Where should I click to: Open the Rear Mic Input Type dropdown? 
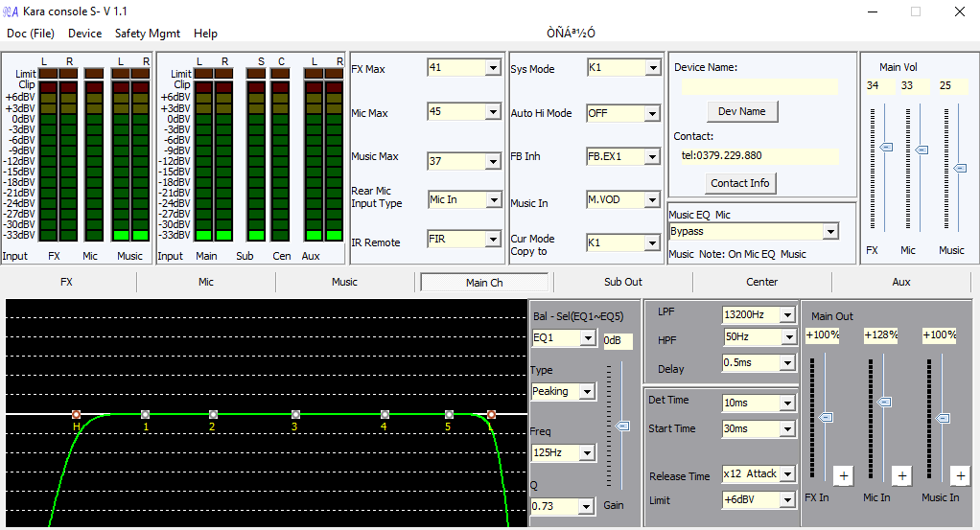click(494, 200)
